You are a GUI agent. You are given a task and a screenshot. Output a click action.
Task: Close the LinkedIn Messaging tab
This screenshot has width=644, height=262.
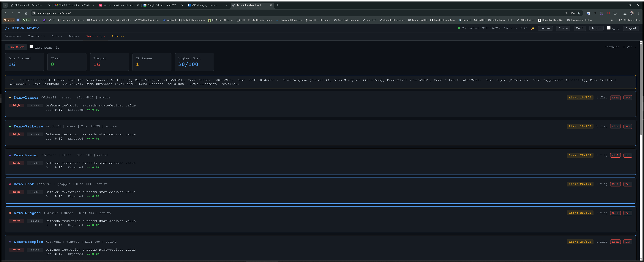[x=227, y=5]
